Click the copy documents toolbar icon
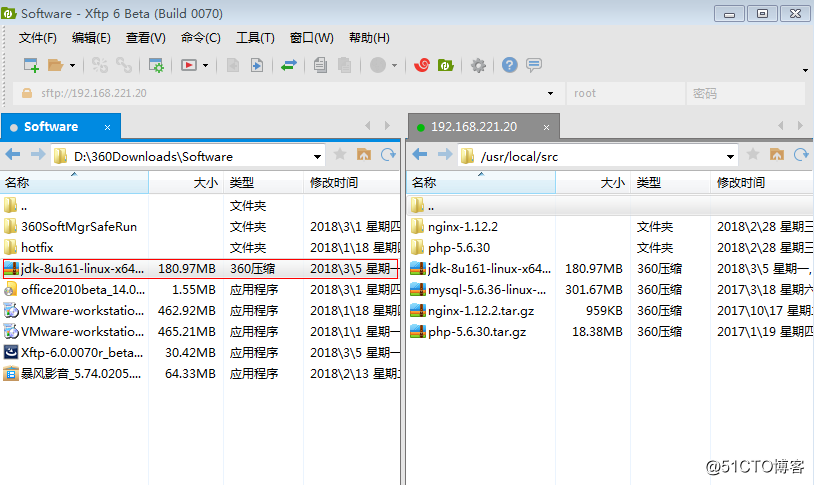 (x=320, y=65)
